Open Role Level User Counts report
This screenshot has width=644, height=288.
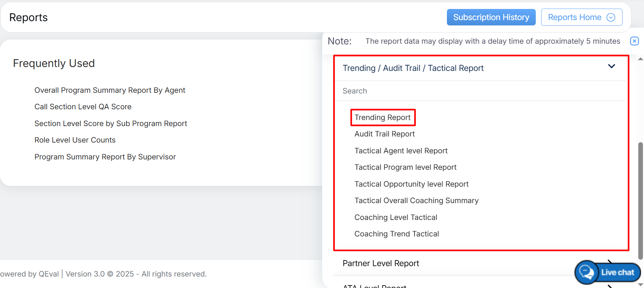[x=75, y=140]
